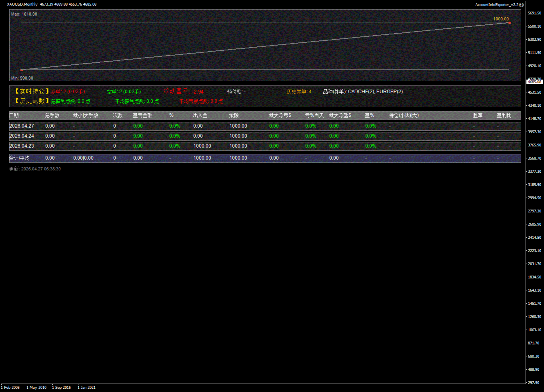Click the 1 Sep 2015 time axis label
The height and width of the screenshot is (392, 544).
point(61,387)
